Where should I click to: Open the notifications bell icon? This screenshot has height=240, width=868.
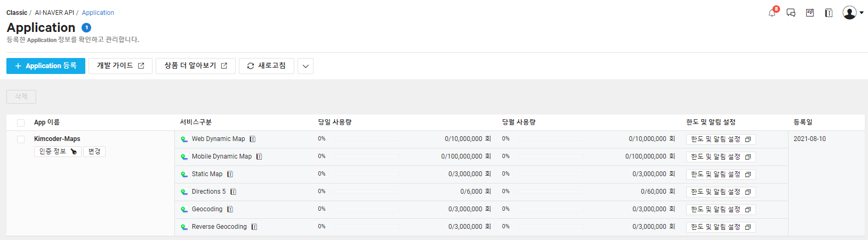tap(772, 13)
